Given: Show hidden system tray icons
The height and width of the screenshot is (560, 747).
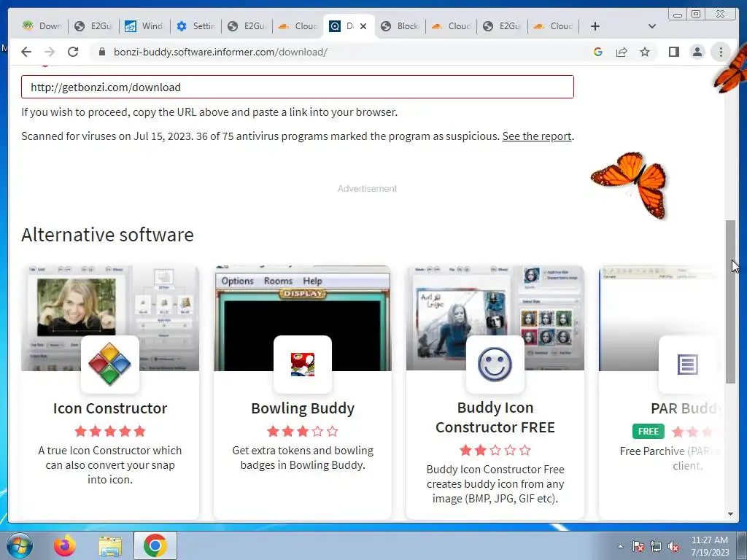Looking at the screenshot, I should pyautogui.click(x=620, y=546).
